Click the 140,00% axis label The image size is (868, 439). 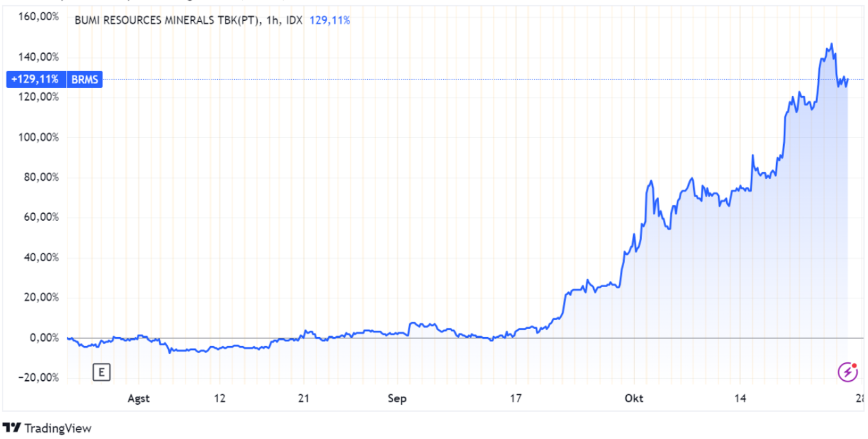tap(39, 57)
